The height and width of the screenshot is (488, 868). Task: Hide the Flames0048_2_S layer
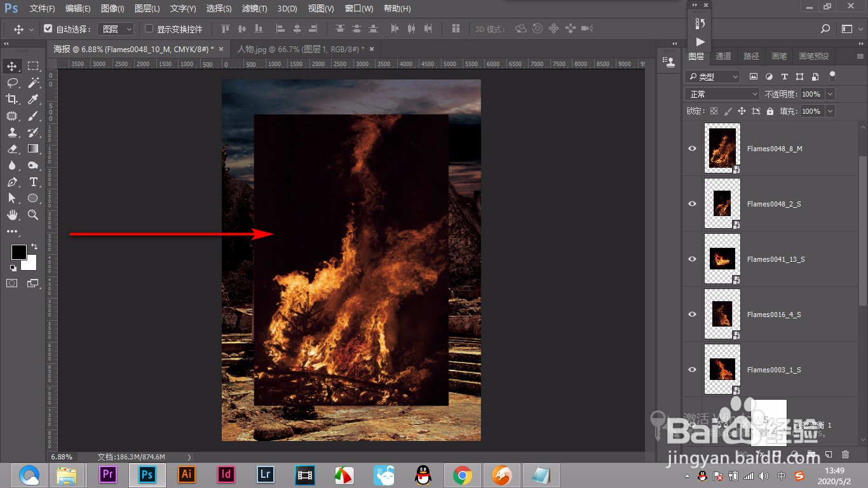[x=693, y=203]
